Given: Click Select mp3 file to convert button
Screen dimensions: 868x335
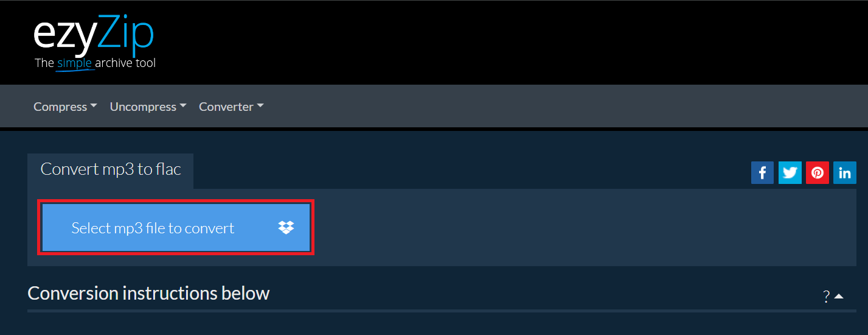Looking at the screenshot, I should click(x=176, y=228).
